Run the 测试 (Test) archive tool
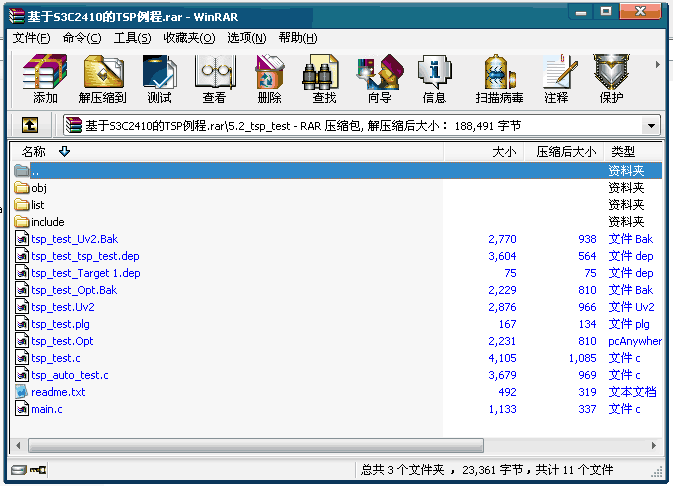This screenshot has width=673, height=486. [x=159, y=79]
